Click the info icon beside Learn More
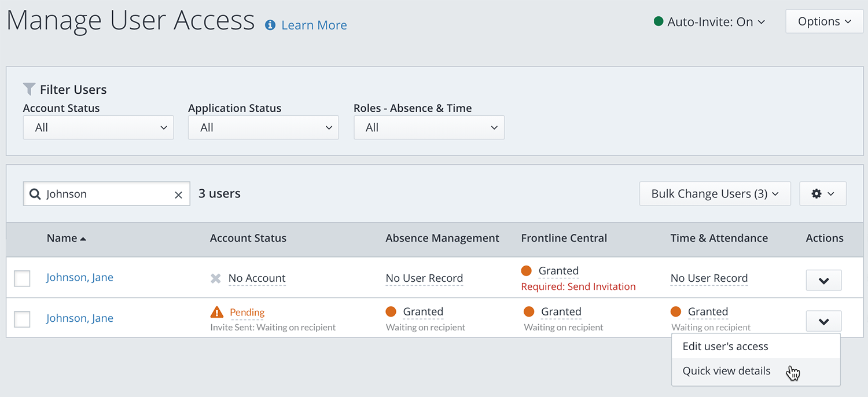Viewport: 868px width, 397px height. [x=270, y=25]
